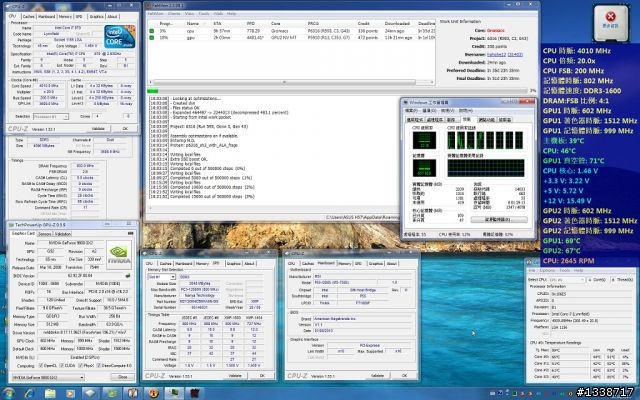Open the Mainboard tab in top-left CPU-Z
Image resolution: width=640 pixels, height=400 pixels.
pos(47,16)
